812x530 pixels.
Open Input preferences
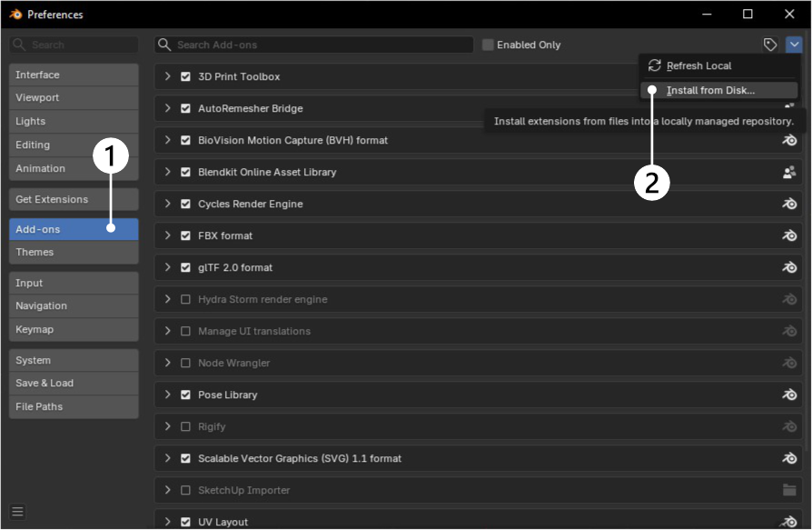[74, 283]
